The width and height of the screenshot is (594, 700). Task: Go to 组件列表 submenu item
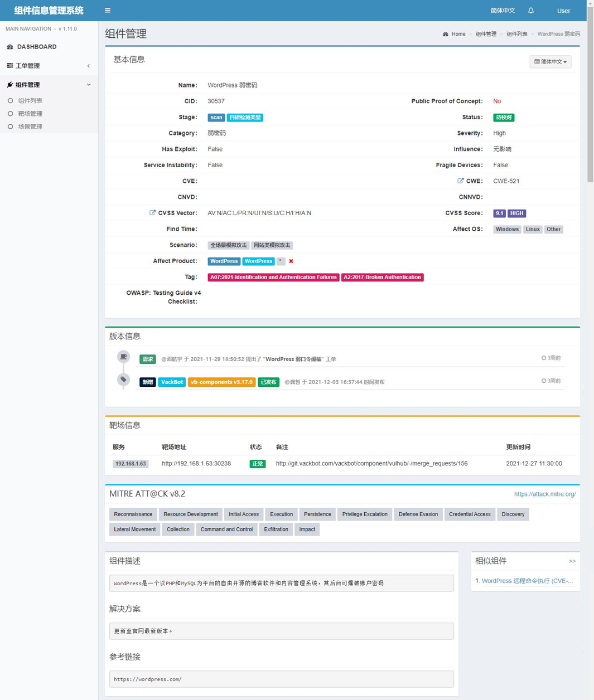(x=30, y=101)
